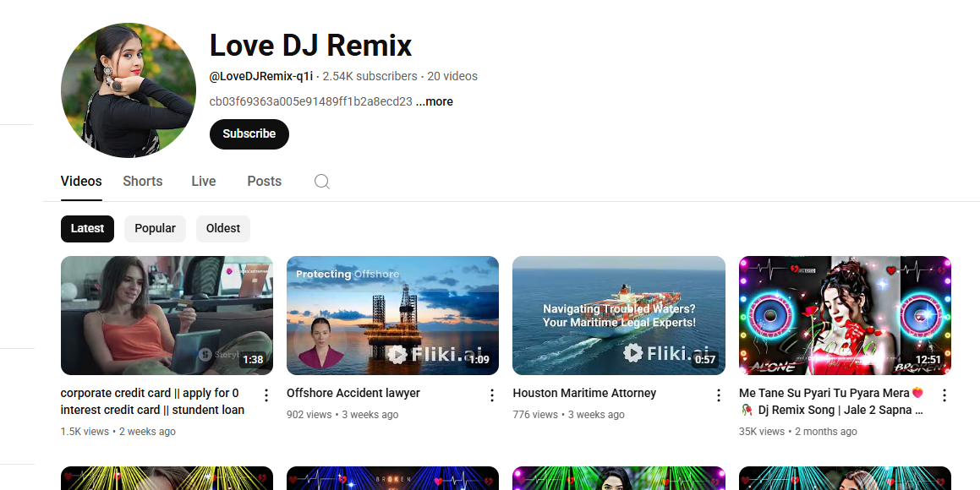
Task: Click the 35K views • 2 months ago text
Action: (x=798, y=432)
